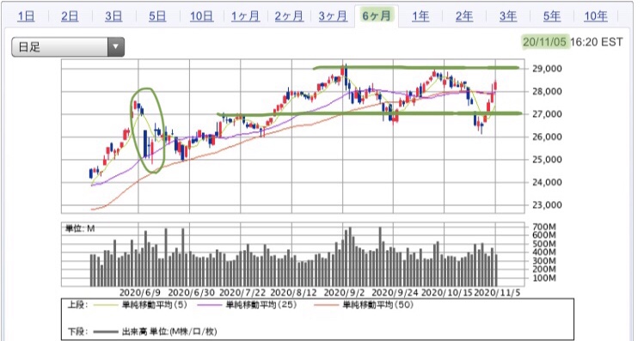644x341 pixels.
Task: Click the 上段: legend heading
Action: point(77,305)
